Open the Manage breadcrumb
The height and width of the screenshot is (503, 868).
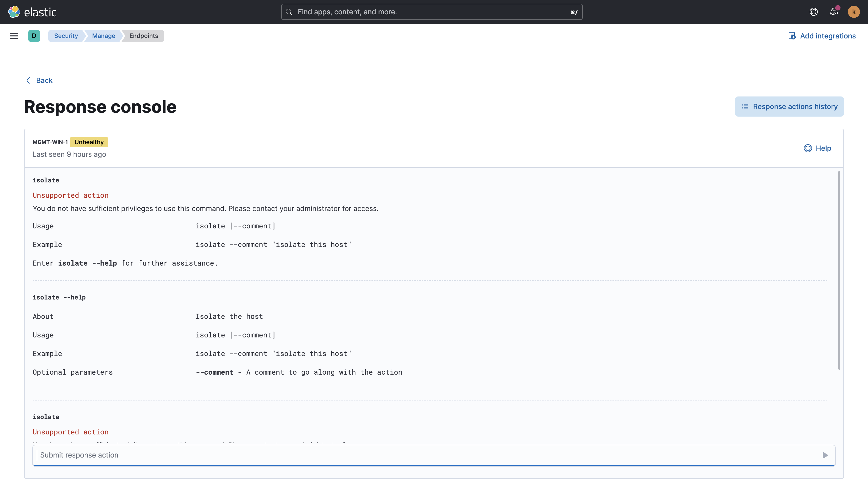click(103, 35)
